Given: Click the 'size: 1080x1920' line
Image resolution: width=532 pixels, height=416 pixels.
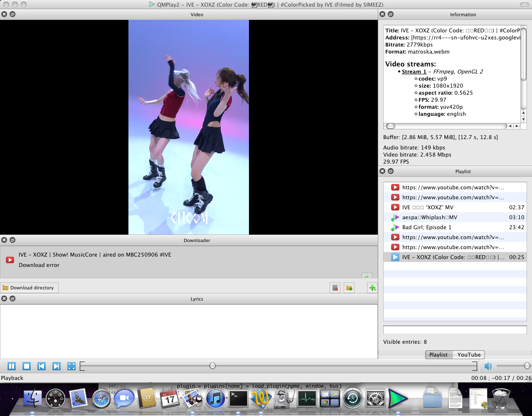Looking at the screenshot, I should 441,86.
